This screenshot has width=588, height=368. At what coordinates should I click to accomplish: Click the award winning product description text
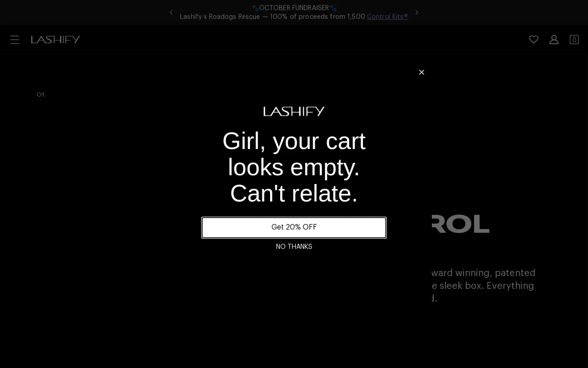483,285
